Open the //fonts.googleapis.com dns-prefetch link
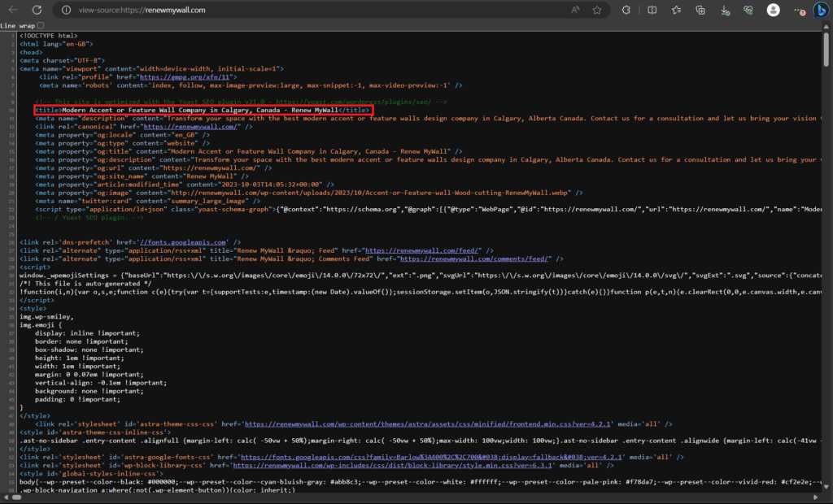 click(x=183, y=242)
